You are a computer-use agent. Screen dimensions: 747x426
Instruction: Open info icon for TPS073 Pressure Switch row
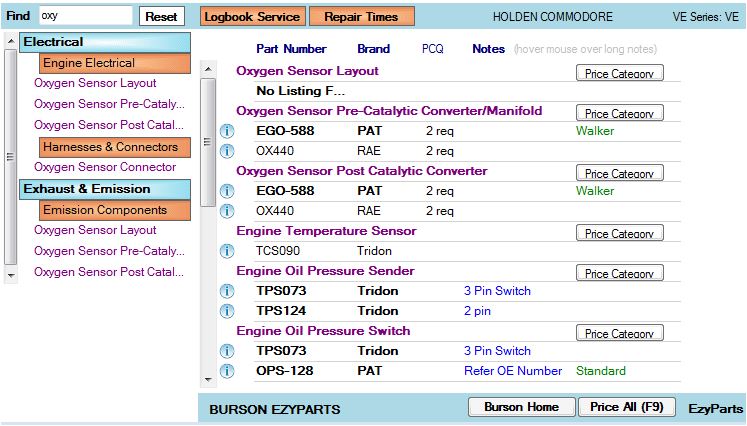227,351
